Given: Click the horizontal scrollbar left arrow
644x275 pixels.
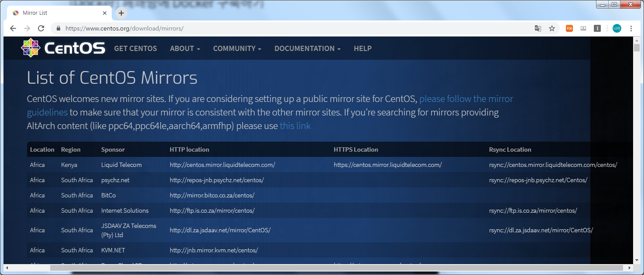Looking at the screenshot, I should (7, 267).
